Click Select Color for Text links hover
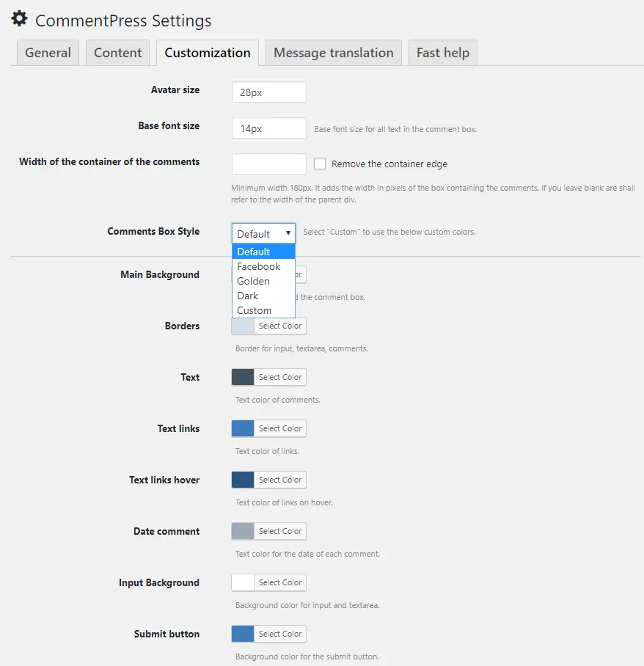The image size is (644, 666). (x=280, y=480)
